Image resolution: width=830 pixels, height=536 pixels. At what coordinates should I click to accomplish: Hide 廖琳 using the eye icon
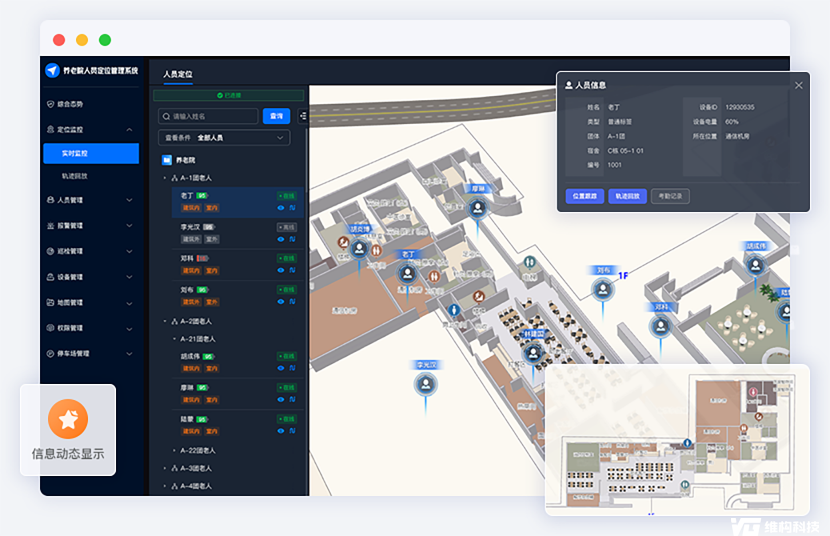[281, 400]
